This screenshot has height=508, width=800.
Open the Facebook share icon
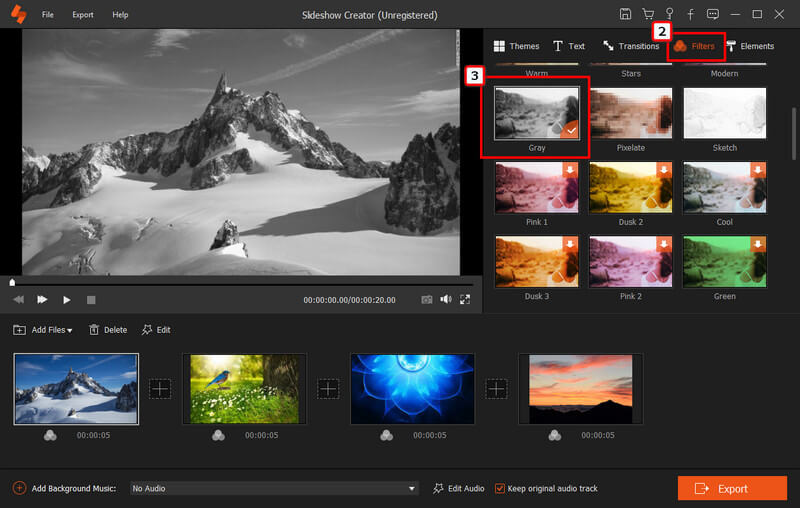pyautogui.click(x=691, y=15)
